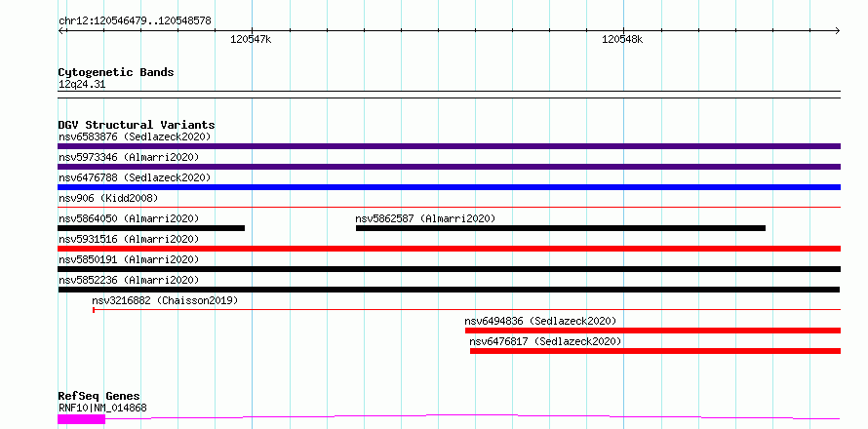Screen dimensions: 868x429
Task: Select the short black nsv5864050 bar
Action: pyautogui.click(x=151, y=228)
